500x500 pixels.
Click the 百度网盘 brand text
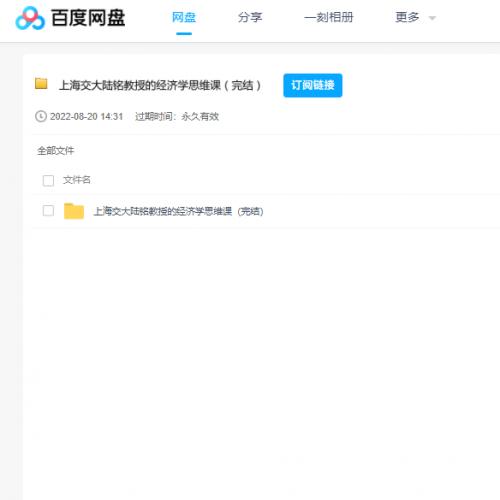coord(88,18)
